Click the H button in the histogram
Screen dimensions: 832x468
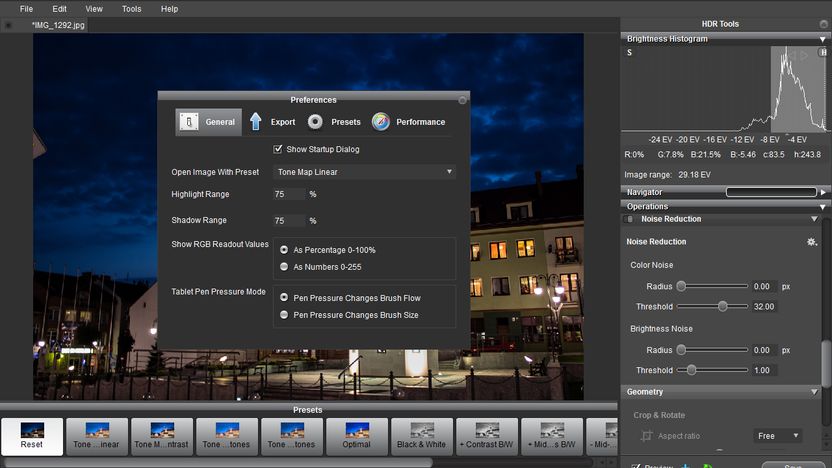tap(822, 52)
